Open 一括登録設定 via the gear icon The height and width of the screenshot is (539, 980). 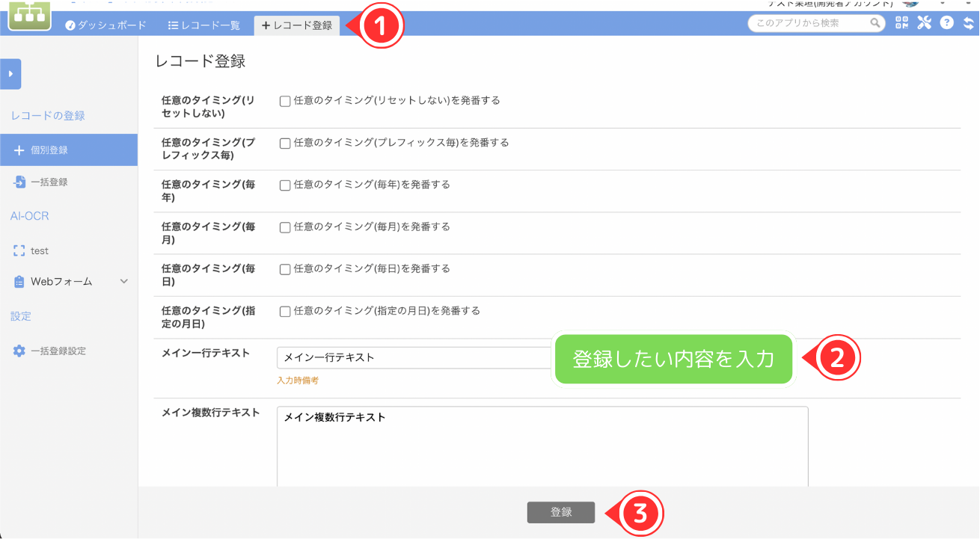point(21,350)
